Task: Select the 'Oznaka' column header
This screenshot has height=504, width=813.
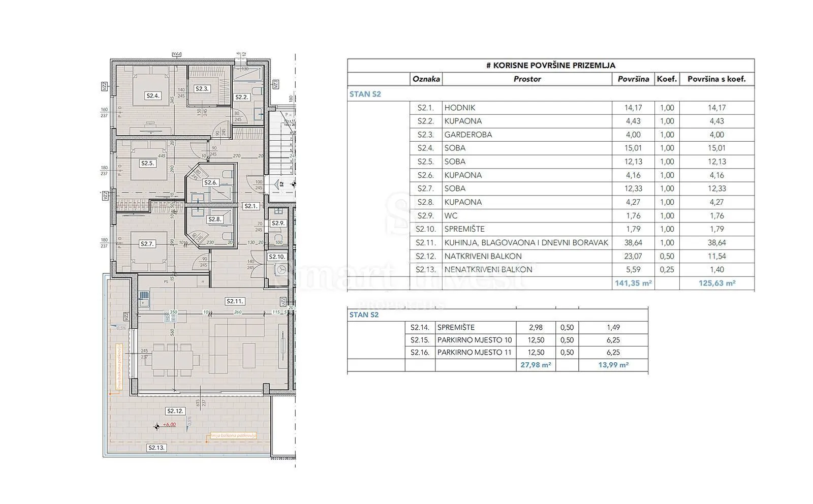Action: point(426,79)
